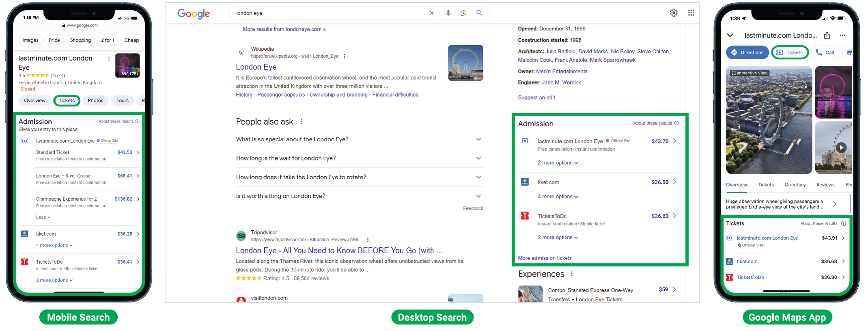Select the Images filter chip on mobile
This screenshot has height=331, width=868.
click(x=30, y=40)
